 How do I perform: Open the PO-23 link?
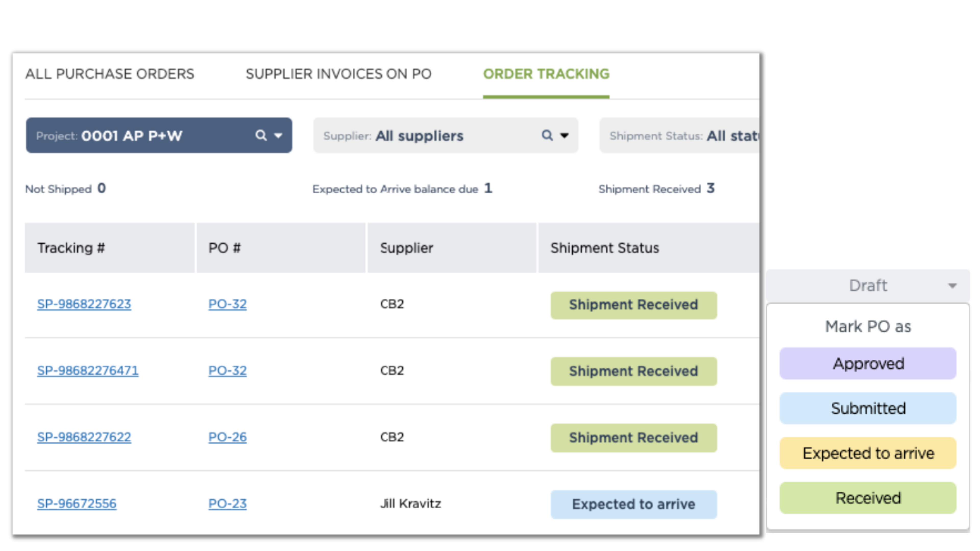pos(227,504)
